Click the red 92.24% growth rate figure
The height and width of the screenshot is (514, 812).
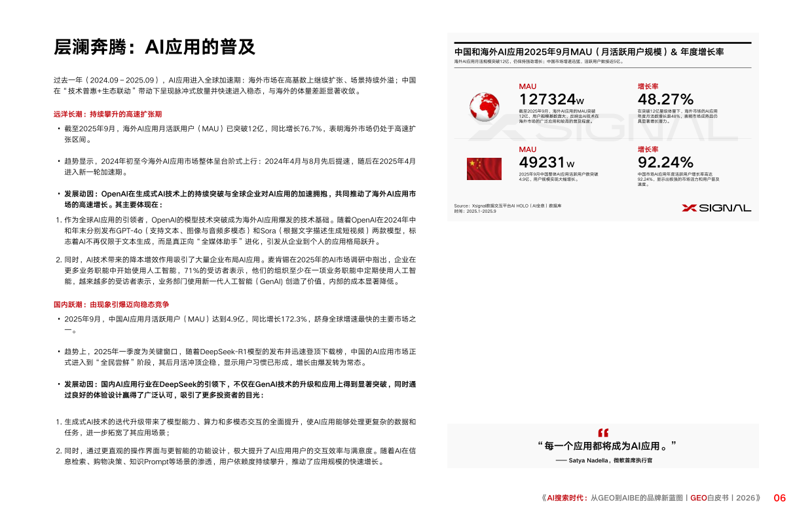667,160
